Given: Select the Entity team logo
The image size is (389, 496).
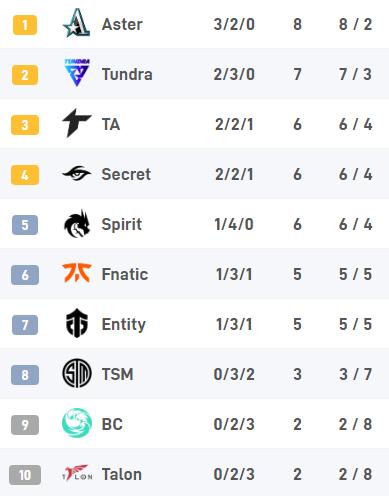Looking at the screenshot, I should click(77, 323).
